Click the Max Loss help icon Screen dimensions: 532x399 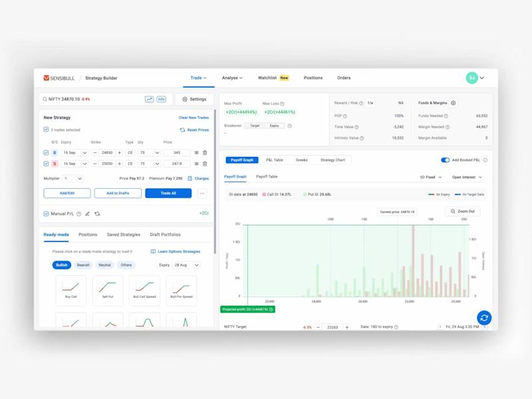(282, 104)
